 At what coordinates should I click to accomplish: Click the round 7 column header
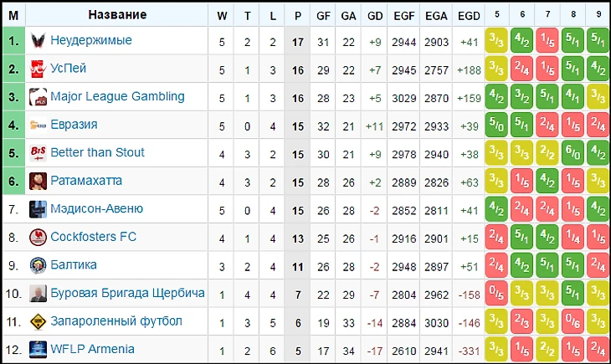[x=547, y=14]
